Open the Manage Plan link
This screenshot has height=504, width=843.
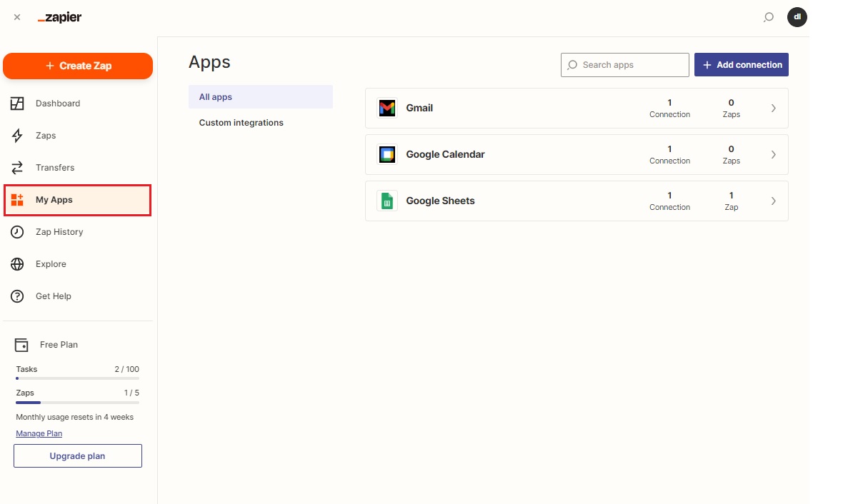coord(39,433)
